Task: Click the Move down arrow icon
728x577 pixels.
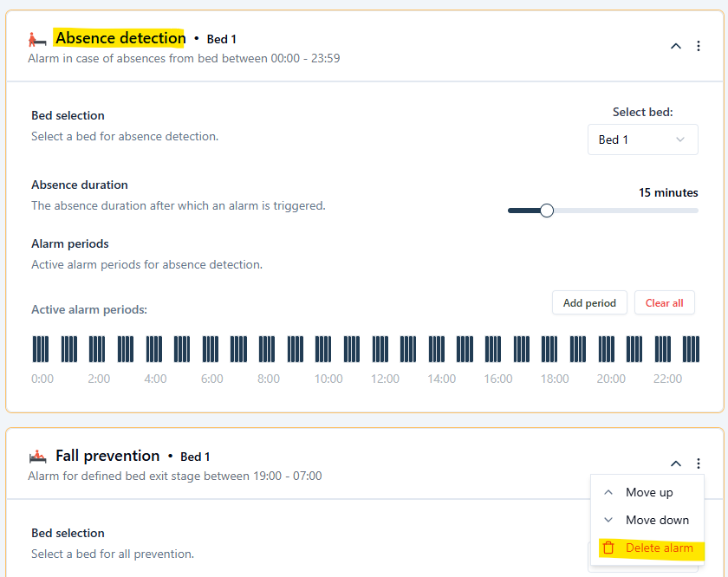Action: click(x=608, y=520)
